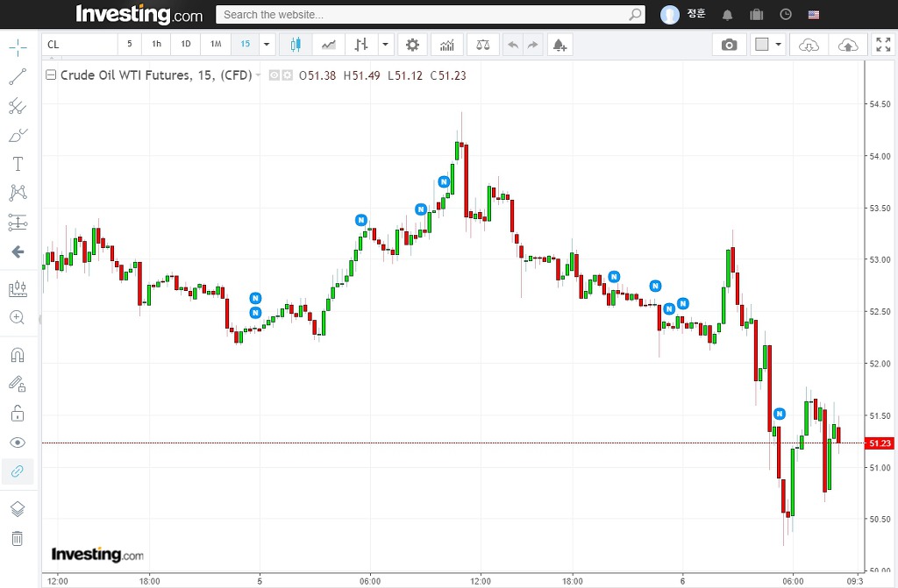
Task: Select the XABCD pattern tool
Action: pyautogui.click(x=18, y=193)
